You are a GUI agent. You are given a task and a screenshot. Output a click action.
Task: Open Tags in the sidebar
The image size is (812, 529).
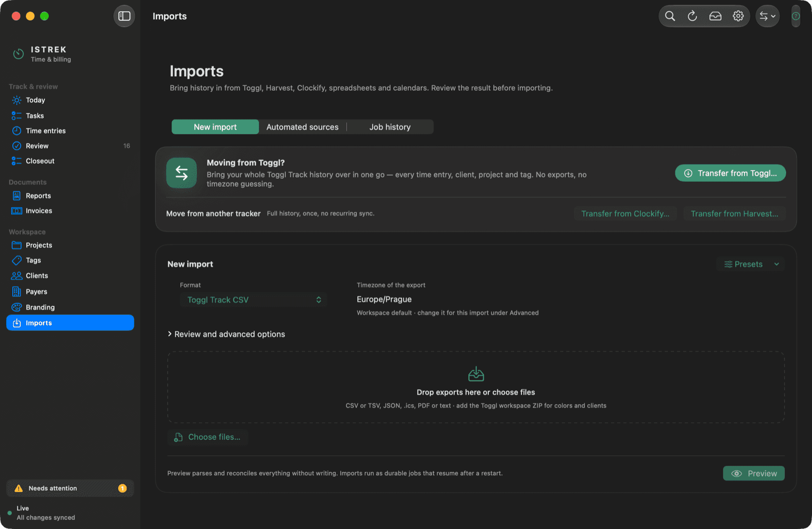click(x=70, y=260)
